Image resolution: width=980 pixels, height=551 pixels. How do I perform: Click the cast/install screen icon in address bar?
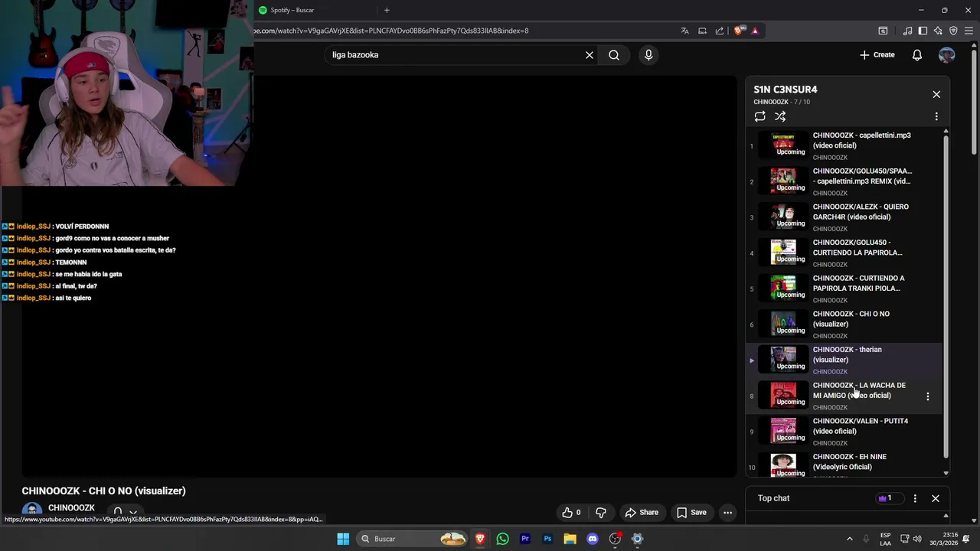coord(702,31)
